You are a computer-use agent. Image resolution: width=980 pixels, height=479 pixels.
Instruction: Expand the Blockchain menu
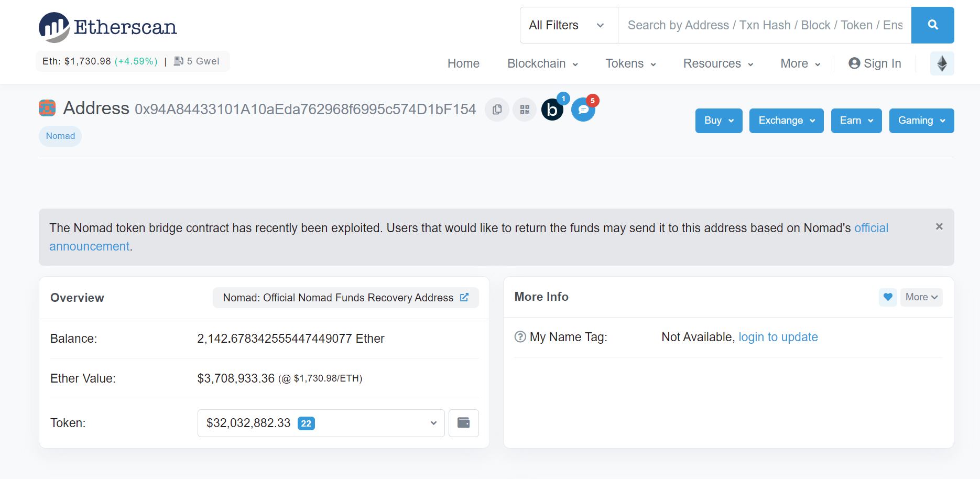542,63
